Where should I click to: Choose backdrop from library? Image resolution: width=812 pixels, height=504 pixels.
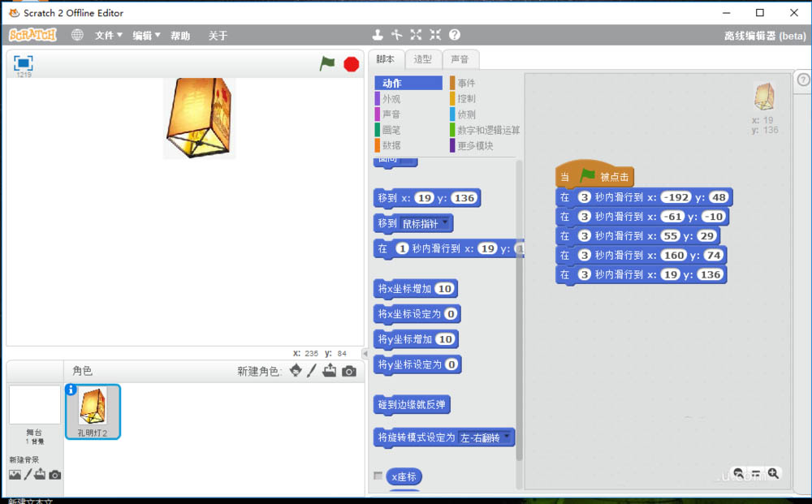[x=15, y=475]
